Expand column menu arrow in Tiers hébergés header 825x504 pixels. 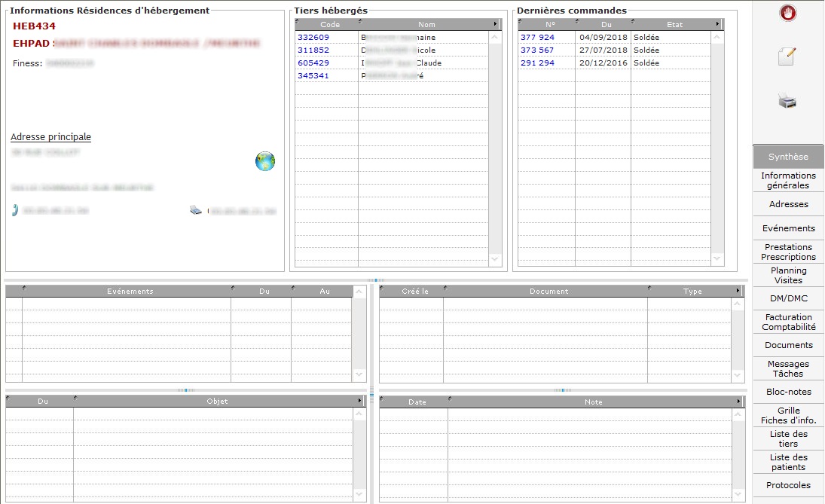click(496, 24)
